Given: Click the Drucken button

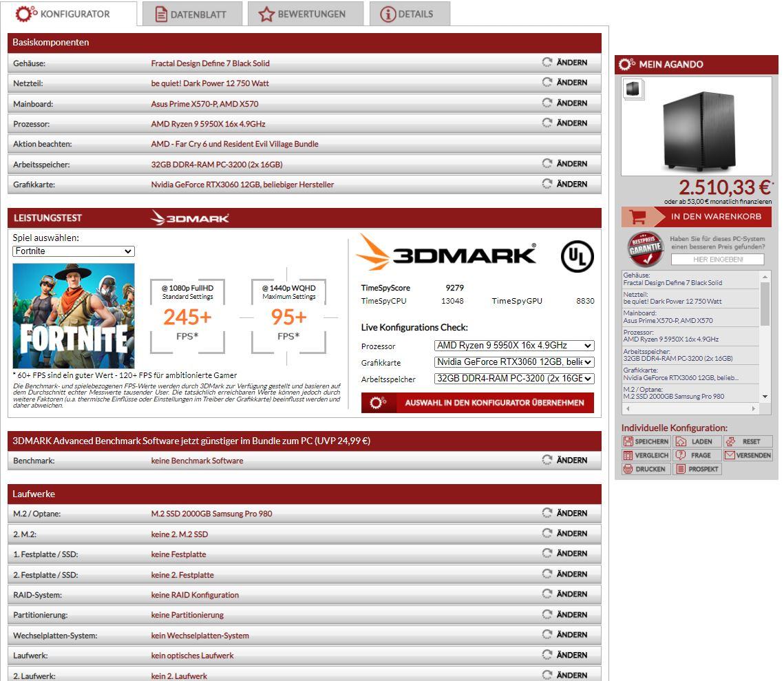Looking at the screenshot, I should [646, 469].
